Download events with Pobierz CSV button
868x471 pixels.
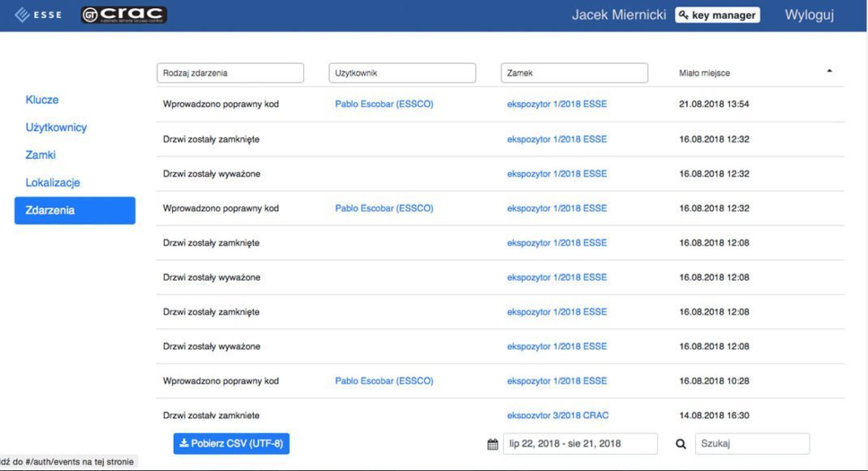pyautogui.click(x=231, y=443)
